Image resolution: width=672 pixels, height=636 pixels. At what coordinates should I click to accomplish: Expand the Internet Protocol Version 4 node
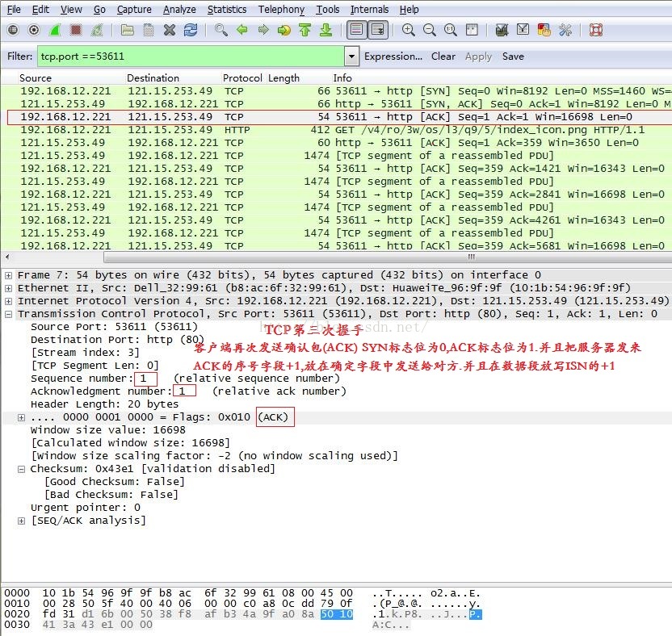pos(8,301)
